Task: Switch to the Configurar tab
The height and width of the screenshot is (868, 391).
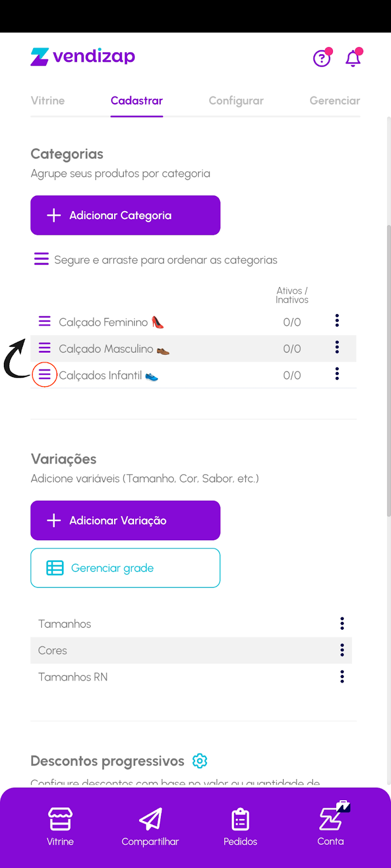Action: point(236,101)
